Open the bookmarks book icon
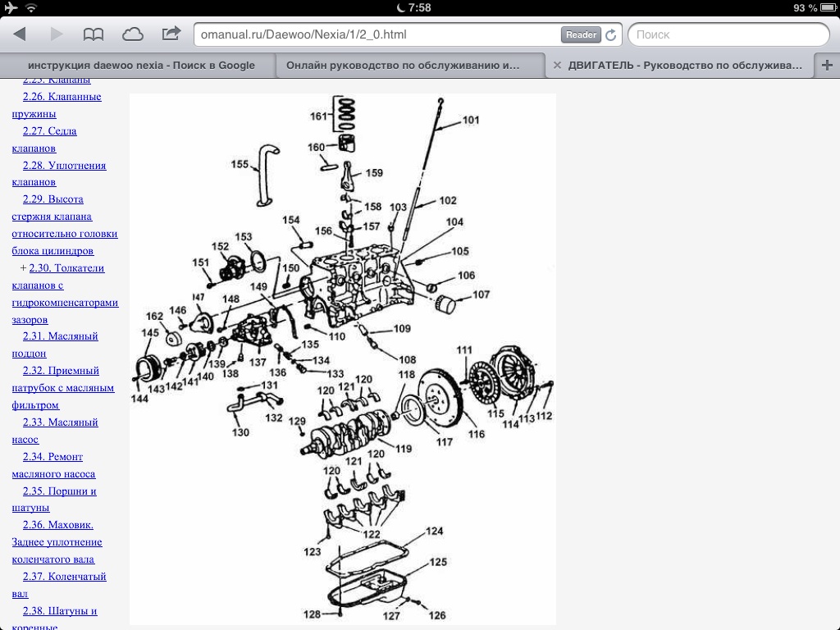840x630 pixels. [x=94, y=34]
